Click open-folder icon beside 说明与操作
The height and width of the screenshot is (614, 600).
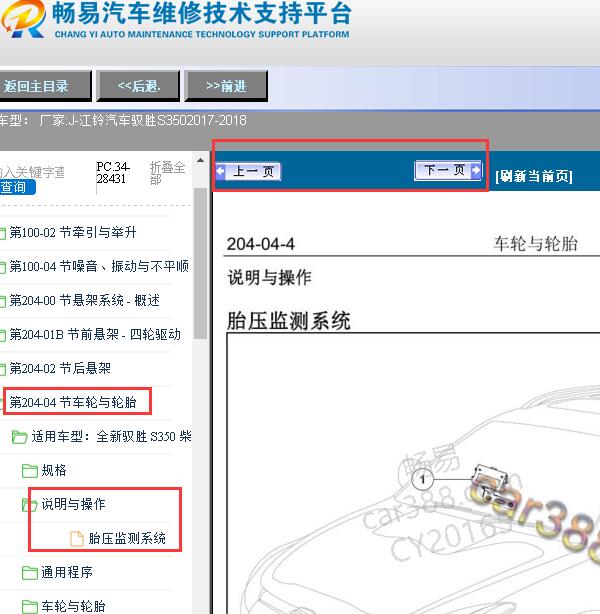pyautogui.click(x=30, y=505)
